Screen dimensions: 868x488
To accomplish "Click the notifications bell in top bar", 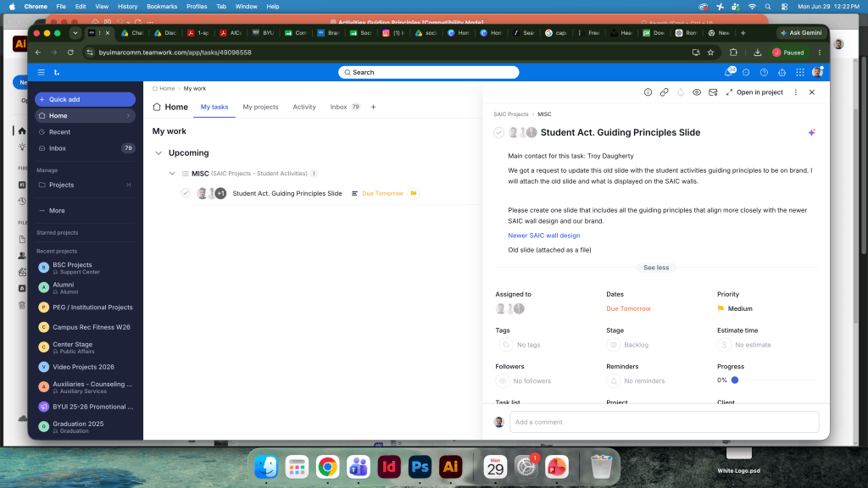I will [x=728, y=73].
